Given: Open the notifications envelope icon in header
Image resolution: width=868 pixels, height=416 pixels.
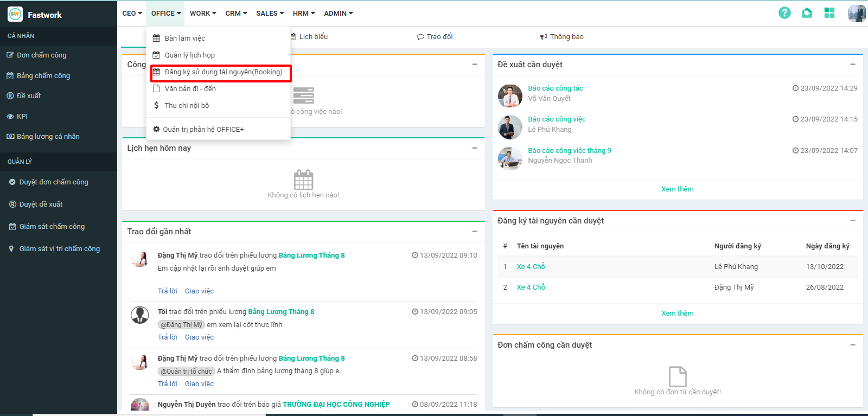Looking at the screenshot, I should [x=807, y=13].
